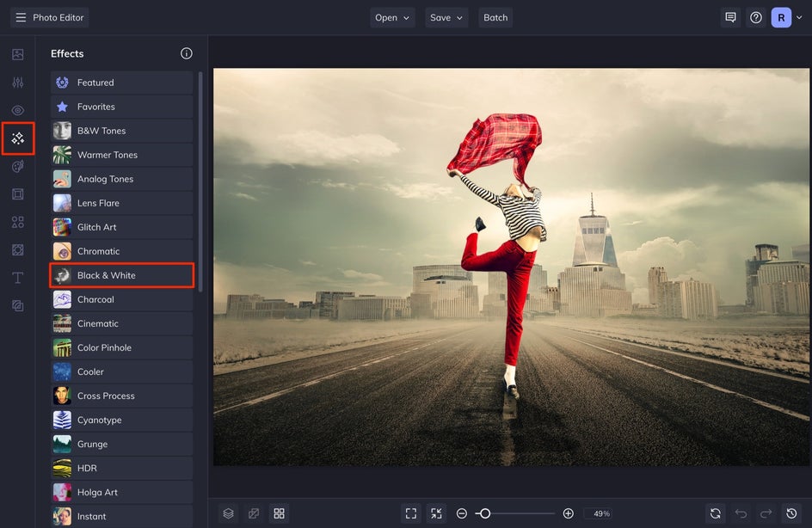The height and width of the screenshot is (528, 812).
Task: Click the user avatar R
Action: click(781, 17)
